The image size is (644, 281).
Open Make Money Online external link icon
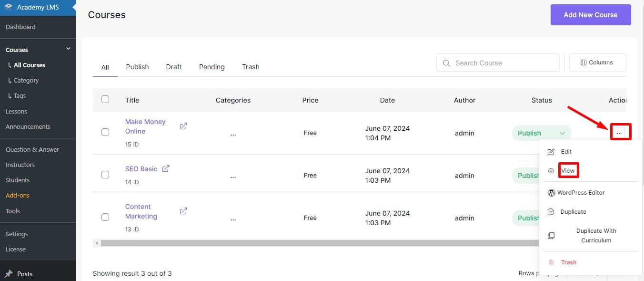click(183, 126)
